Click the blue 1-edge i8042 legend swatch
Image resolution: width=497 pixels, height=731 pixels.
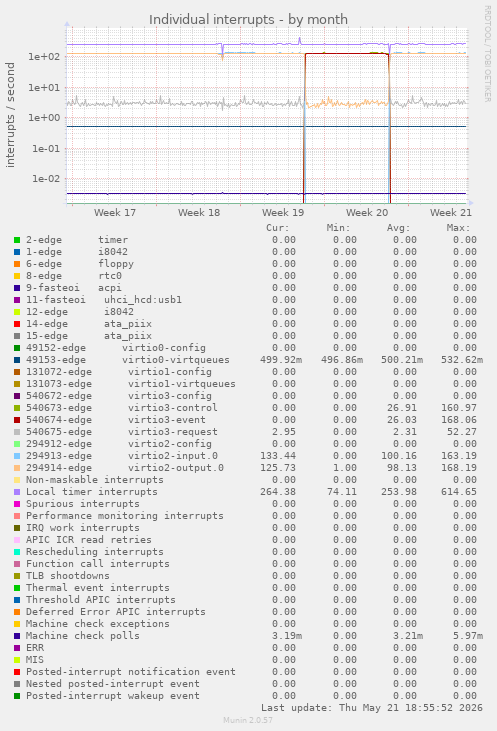17,252
